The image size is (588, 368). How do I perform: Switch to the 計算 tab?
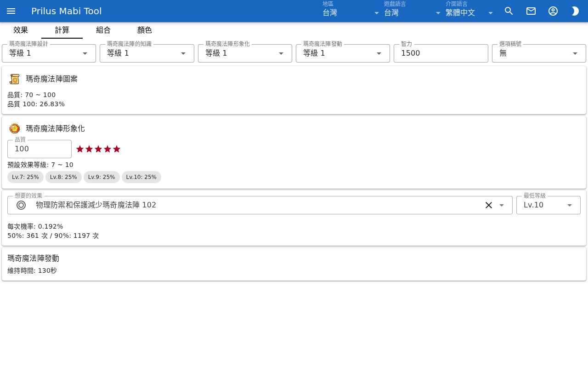click(x=62, y=30)
